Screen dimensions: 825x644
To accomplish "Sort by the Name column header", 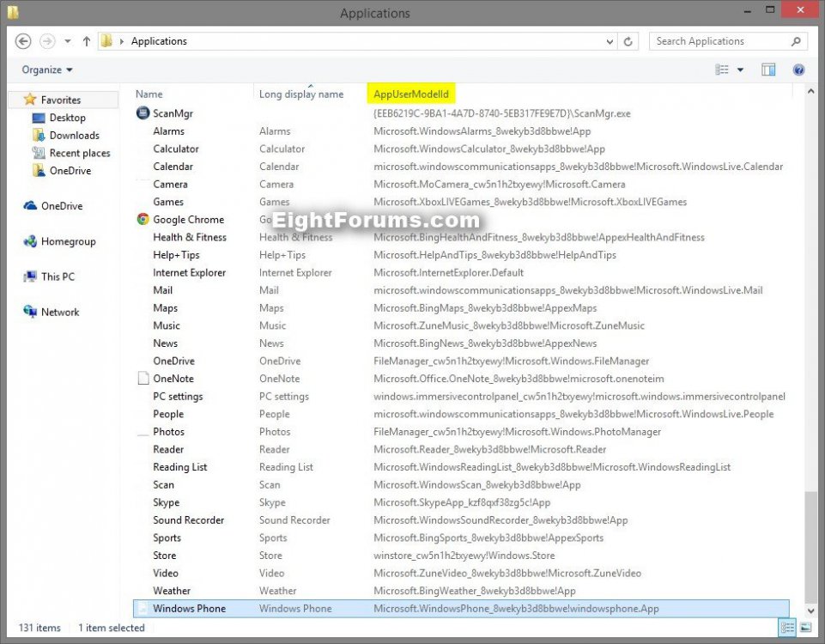I will pos(149,94).
